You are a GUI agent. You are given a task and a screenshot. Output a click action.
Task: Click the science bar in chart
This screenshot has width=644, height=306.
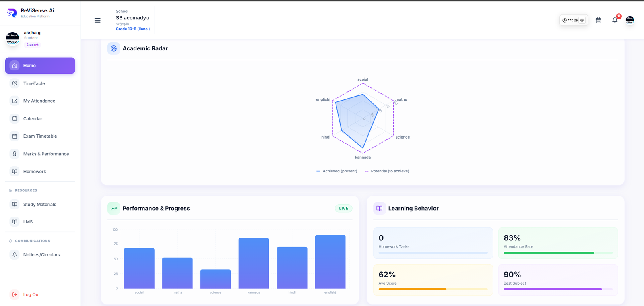[216, 279]
